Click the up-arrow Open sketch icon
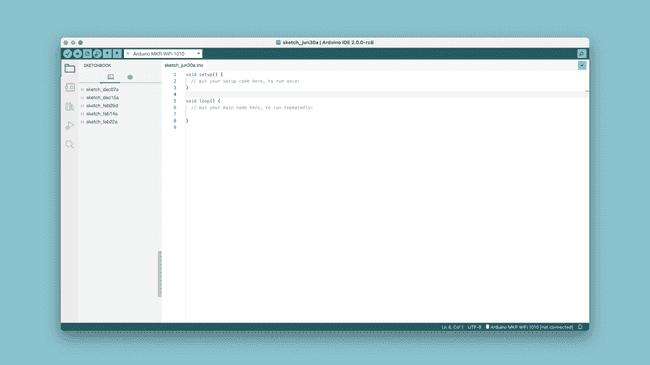This screenshot has height=365, width=650. click(107, 54)
